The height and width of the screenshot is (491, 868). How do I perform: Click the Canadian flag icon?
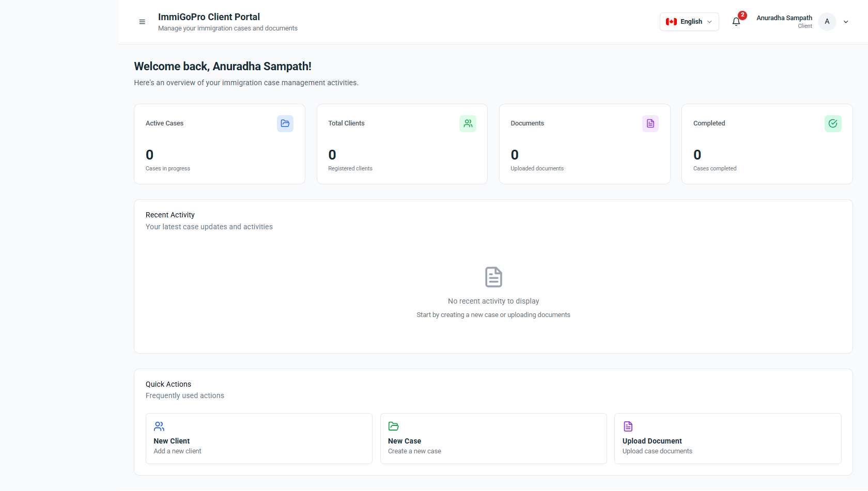click(x=671, y=22)
